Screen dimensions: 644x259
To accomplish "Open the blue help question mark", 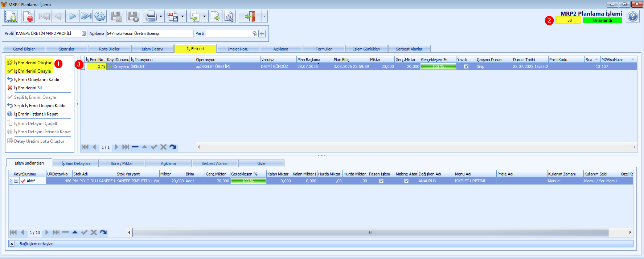I will [x=633, y=17].
